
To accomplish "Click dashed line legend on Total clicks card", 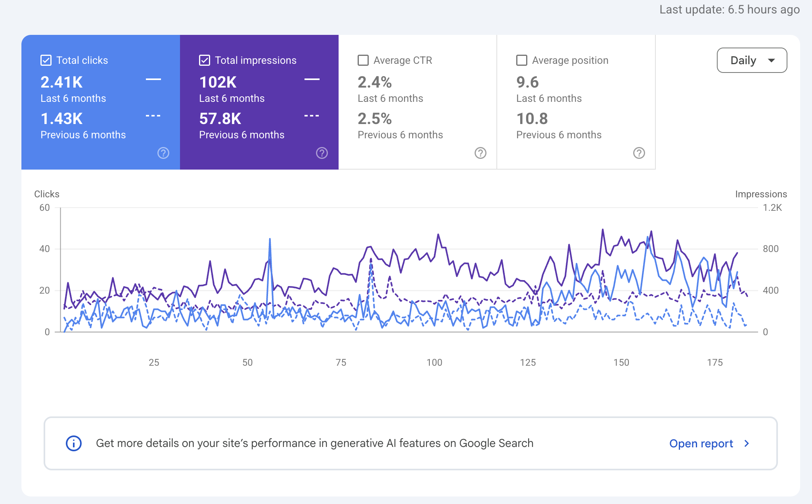I will (x=153, y=116).
